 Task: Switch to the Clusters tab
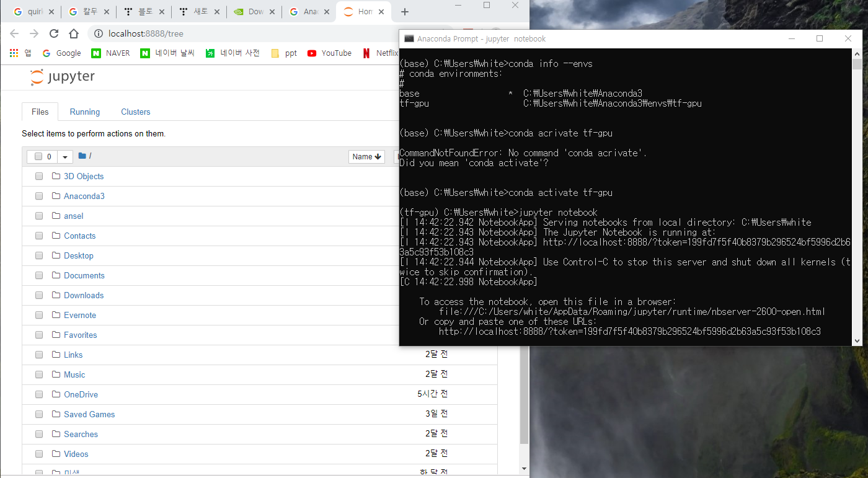point(135,112)
